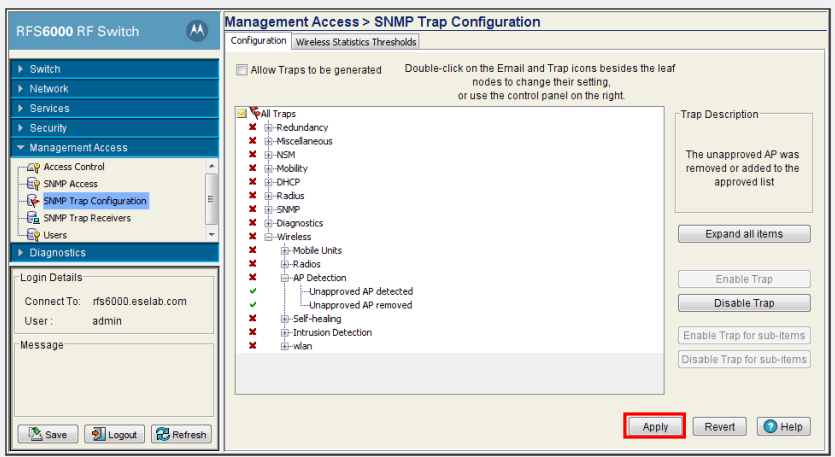Viewport: 835px width, 457px height.
Task: Enable Allow Traps to be generated checkbox
Action: (242, 70)
